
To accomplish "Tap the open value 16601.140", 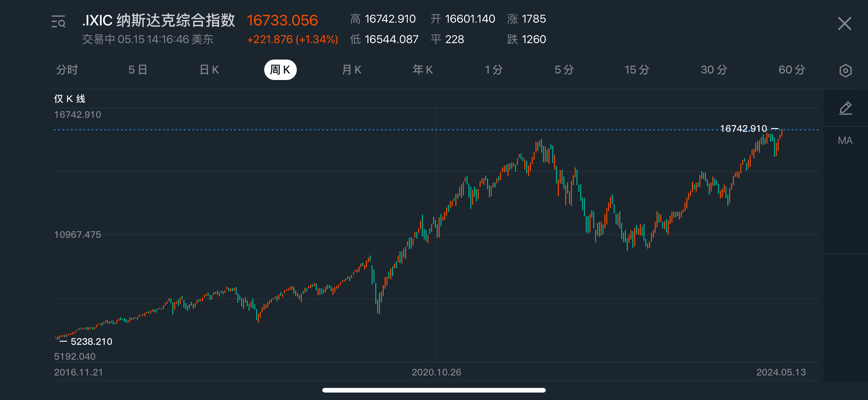I will [x=470, y=19].
